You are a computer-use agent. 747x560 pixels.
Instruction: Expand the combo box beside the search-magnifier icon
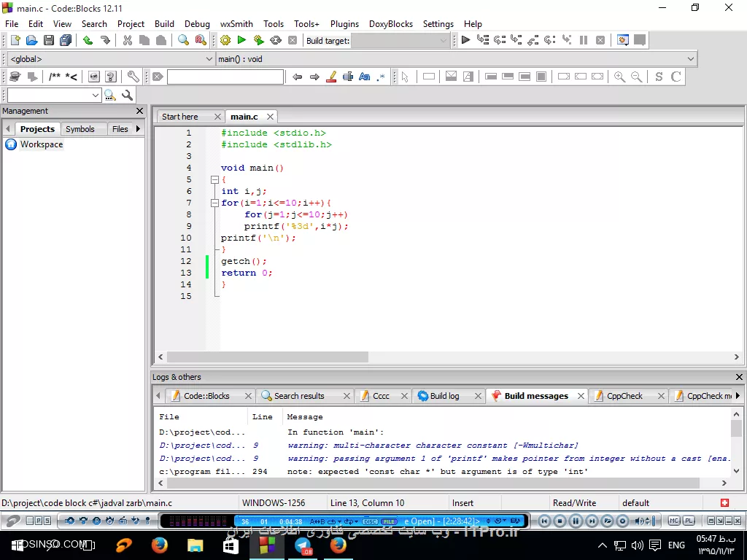coord(96,96)
